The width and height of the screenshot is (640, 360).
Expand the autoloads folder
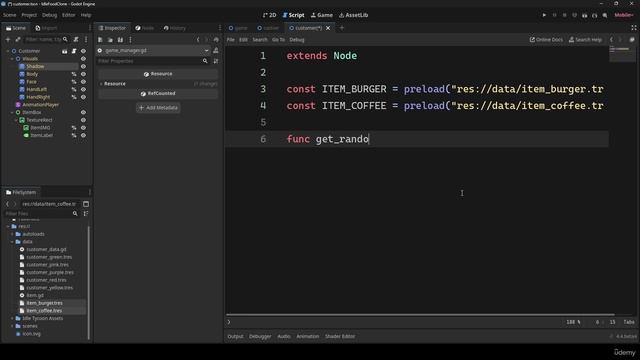point(12,234)
